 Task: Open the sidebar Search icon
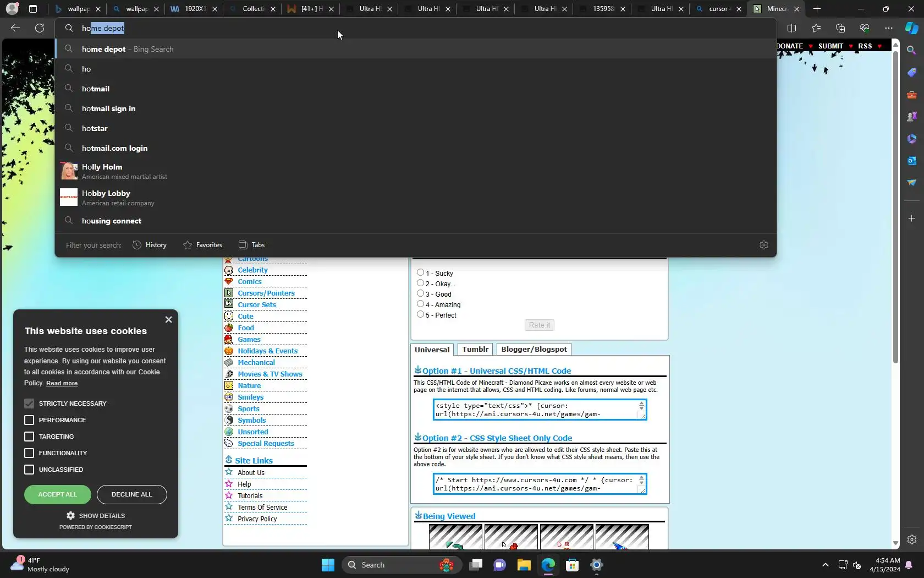911,50
